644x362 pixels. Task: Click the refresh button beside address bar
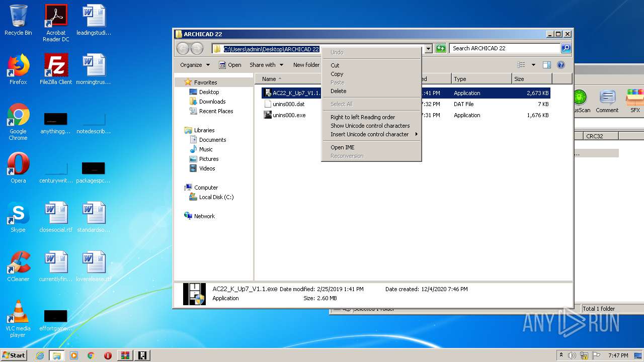[x=441, y=48]
